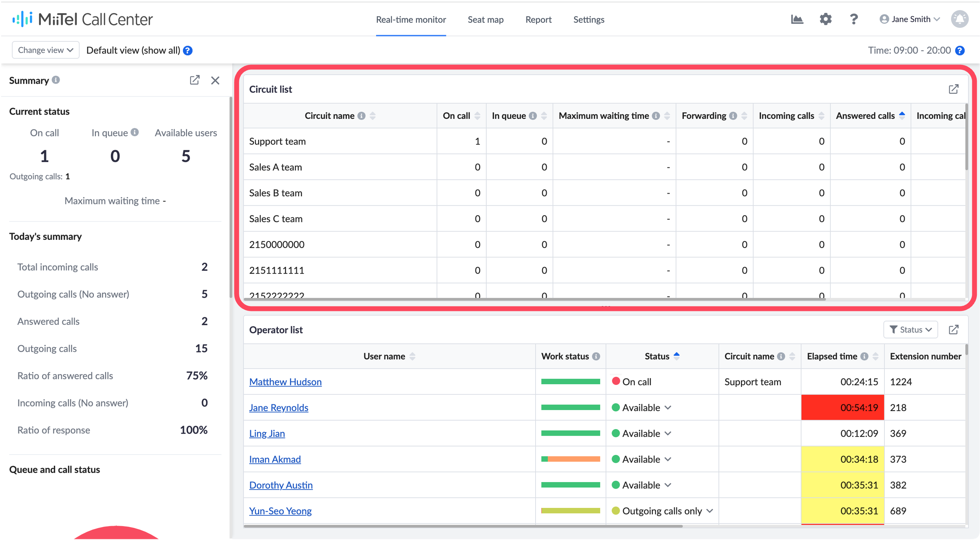Sort Circuit list by Circuit name
980x540 pixels.
point(373,116)
